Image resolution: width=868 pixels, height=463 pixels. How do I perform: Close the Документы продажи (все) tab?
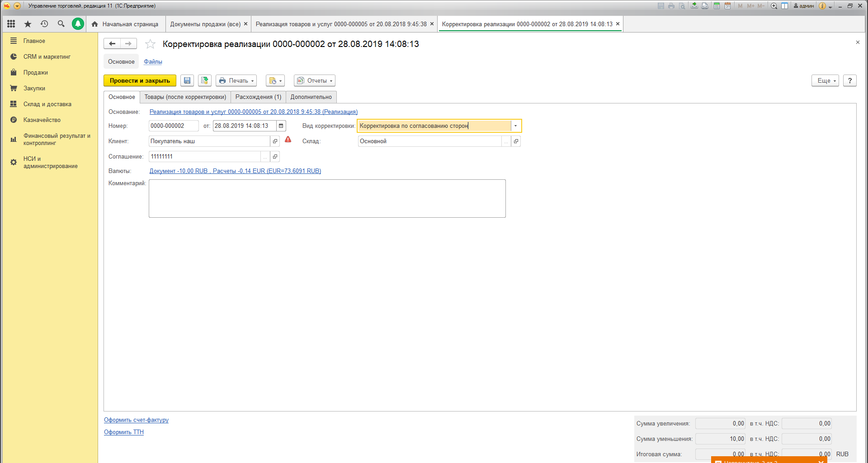pos(245,24)
